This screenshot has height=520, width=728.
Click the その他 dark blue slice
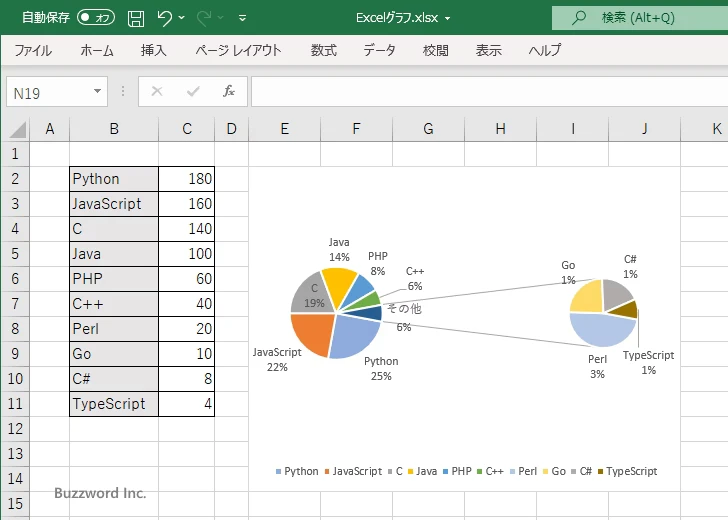(369, 313)
